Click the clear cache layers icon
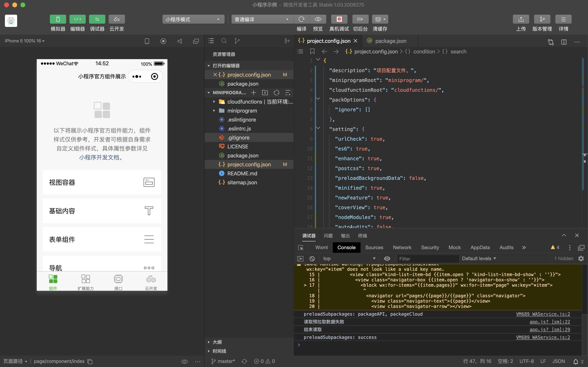Image resolution: width=588 pixels, height=367 pixels. (378, 19)
